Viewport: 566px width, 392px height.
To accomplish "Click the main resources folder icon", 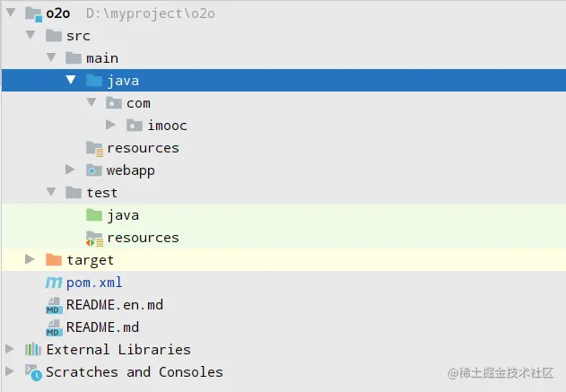I will 94,148.
